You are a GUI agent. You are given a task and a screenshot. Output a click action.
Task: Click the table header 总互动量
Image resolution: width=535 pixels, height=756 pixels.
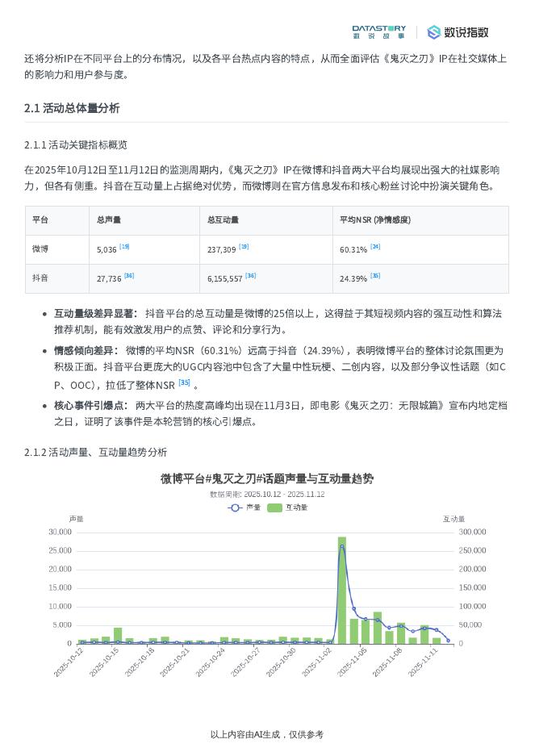pyautogui.click(x=223, y=219)
